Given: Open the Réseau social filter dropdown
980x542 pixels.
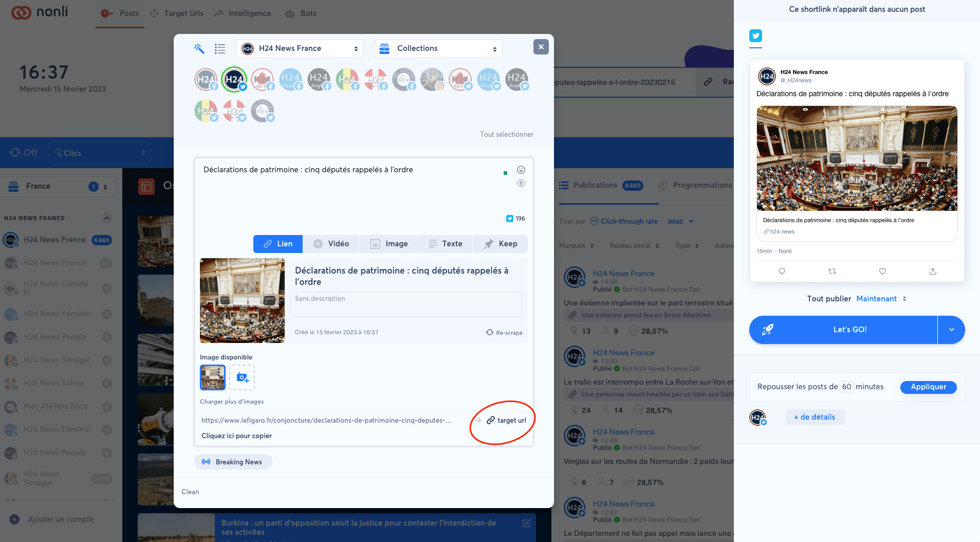Looking at the screenshot, I should coord(635,246).
